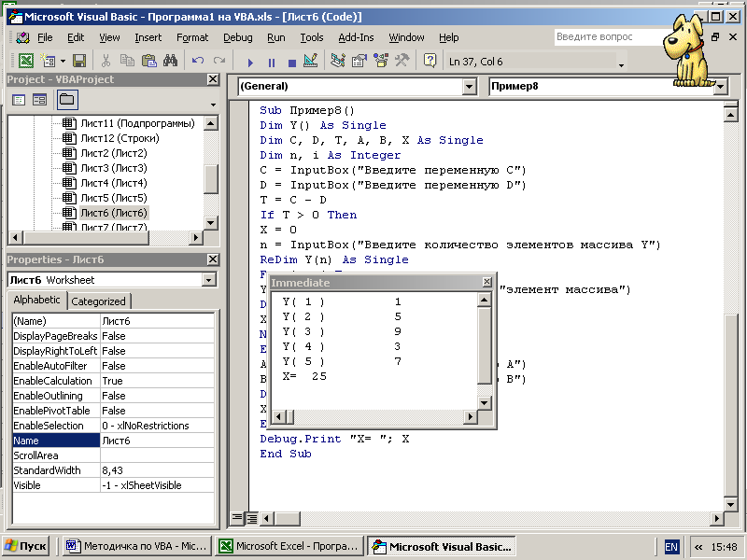Click the Cut scissors icon
This screenshot has width=747, height=560.
pyautogui.click(x=106, y=61)
